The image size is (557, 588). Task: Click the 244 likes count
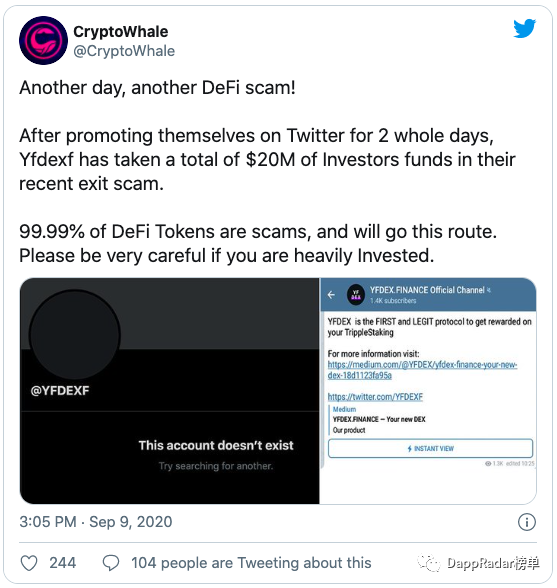[x=63, y=563]
